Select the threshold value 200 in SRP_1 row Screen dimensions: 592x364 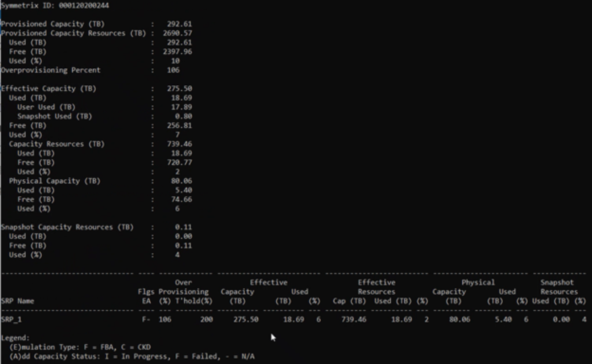click(x=207, y=320)
